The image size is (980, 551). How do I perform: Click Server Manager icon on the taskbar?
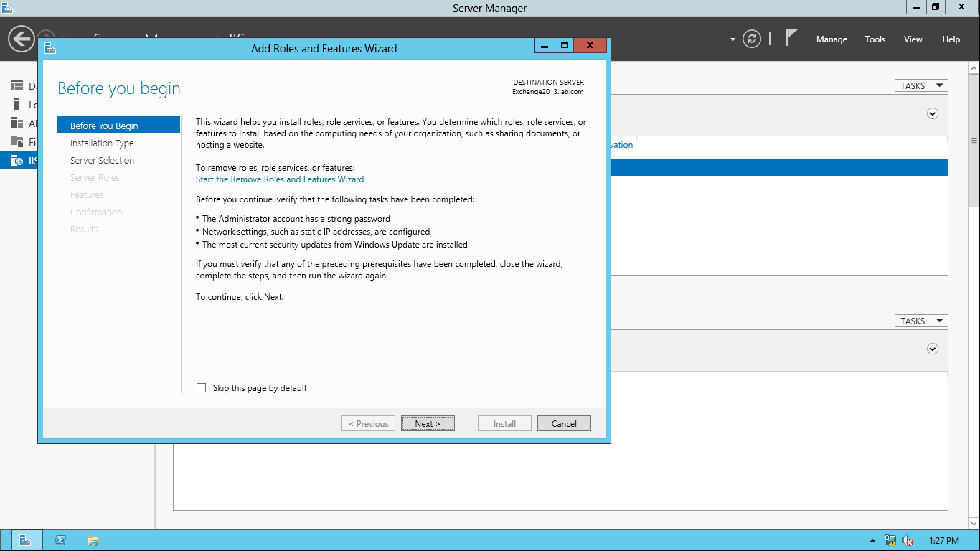pyautogui.click(x=25, y=540)
